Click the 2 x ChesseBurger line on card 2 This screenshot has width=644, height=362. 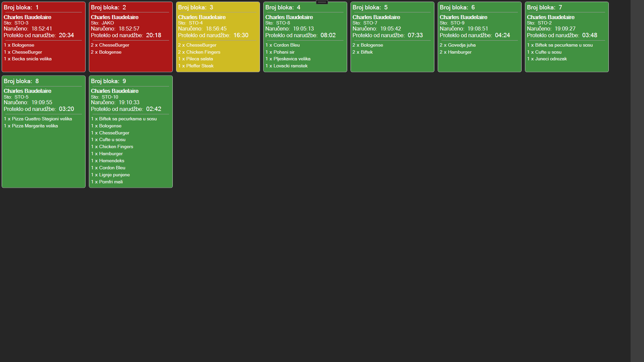(110, 45)
